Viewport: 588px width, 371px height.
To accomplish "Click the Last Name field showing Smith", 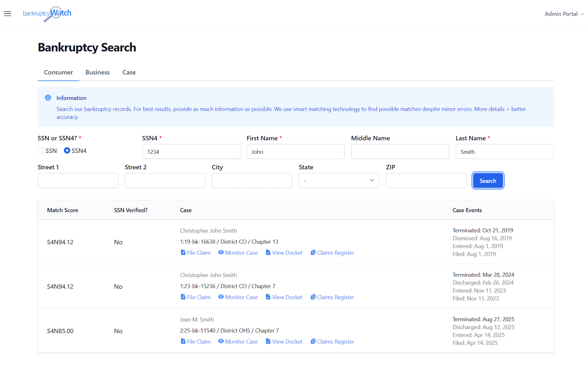I will click(x=505, y=151).
